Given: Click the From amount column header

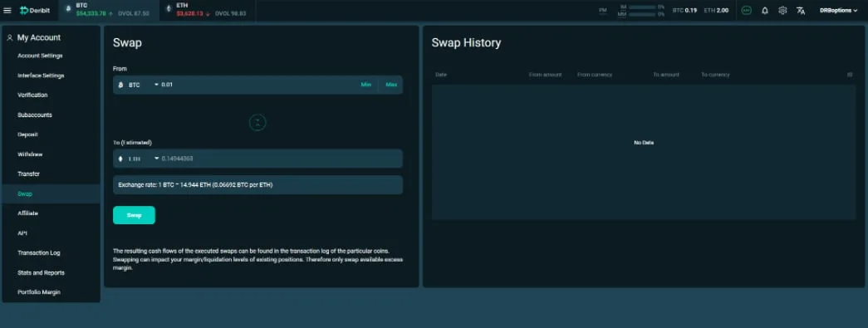Looking at the screenshot, I should [x=545, y=75].
